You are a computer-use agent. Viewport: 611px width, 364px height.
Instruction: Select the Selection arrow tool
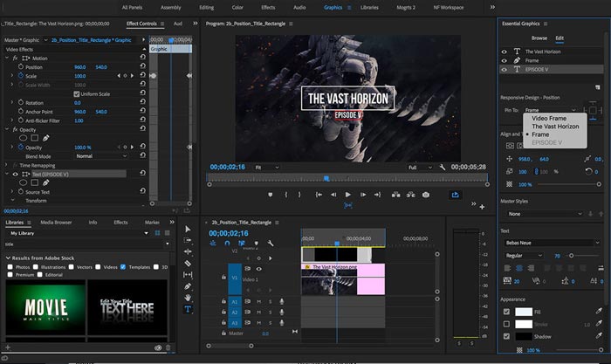[188, 229]
